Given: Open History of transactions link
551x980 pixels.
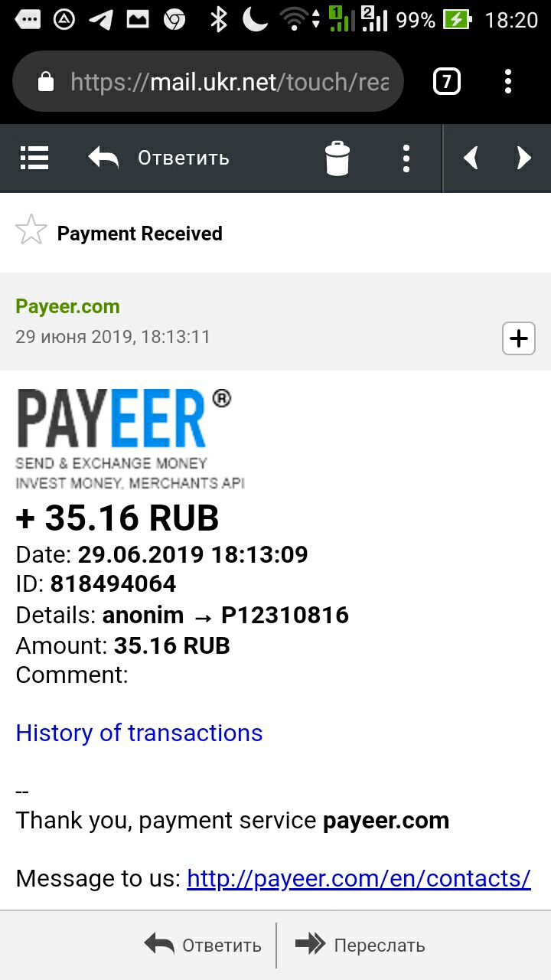Looking at the screenshot, I should point(139,733).
